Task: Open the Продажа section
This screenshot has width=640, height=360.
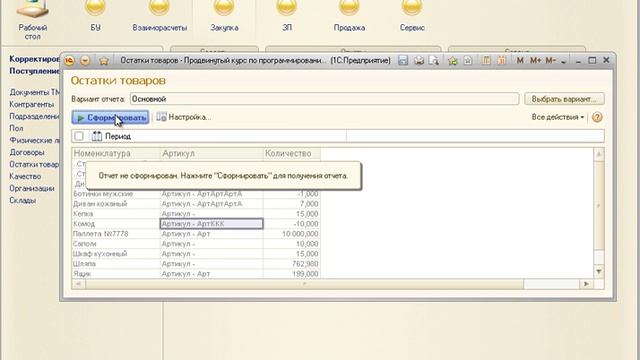Action: [349, 16]
